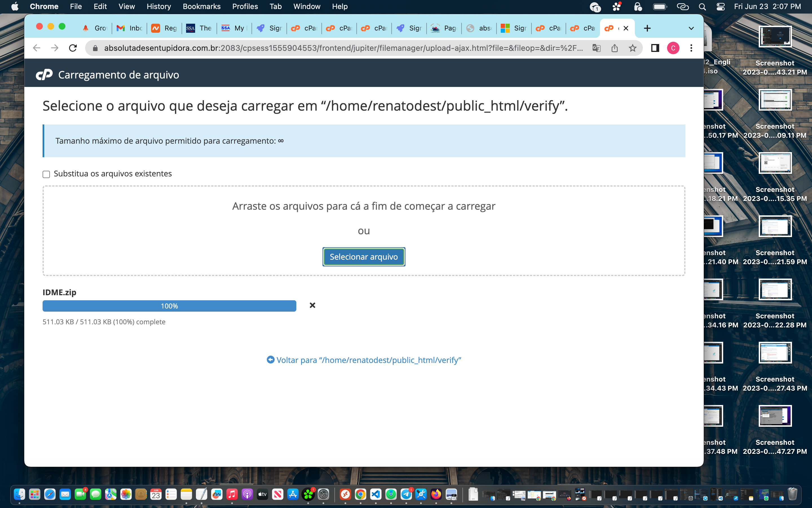Open Finder from the dock
The image size is (812, 508).
[x=19, y=494]
